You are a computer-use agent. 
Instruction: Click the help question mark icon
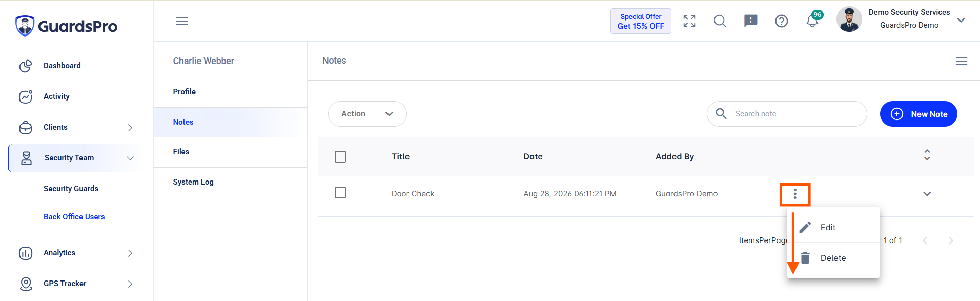pos(782,21)
